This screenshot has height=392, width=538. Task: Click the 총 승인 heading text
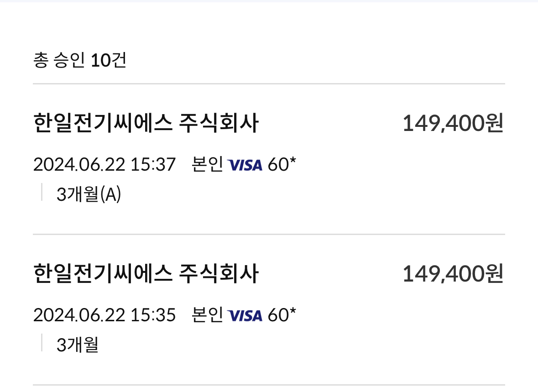tap(59, 60)
